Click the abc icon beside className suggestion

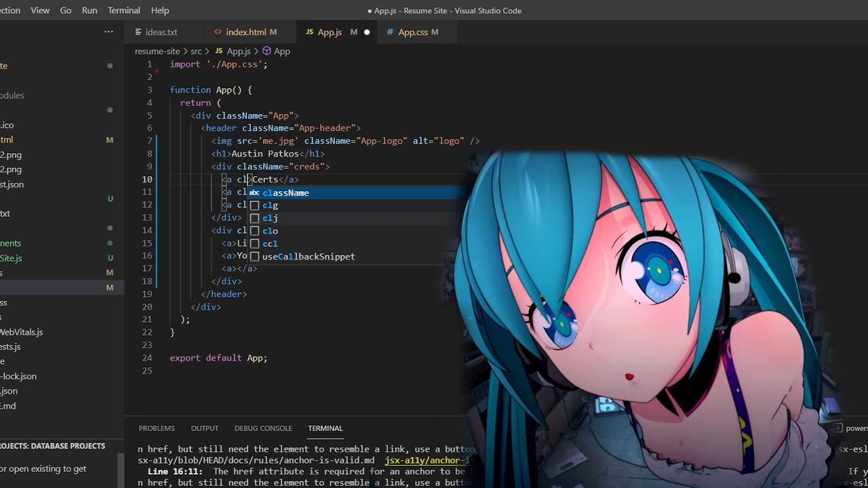click(x=254, y=193)
